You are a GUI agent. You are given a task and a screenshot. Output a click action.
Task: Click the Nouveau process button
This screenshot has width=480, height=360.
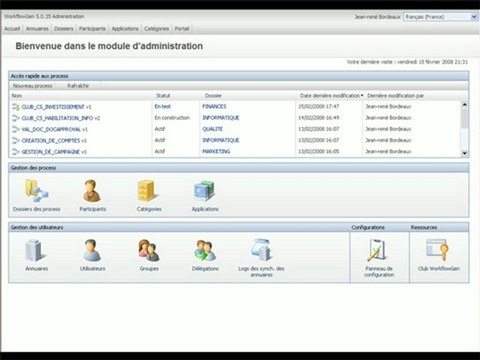coord(33,86)
